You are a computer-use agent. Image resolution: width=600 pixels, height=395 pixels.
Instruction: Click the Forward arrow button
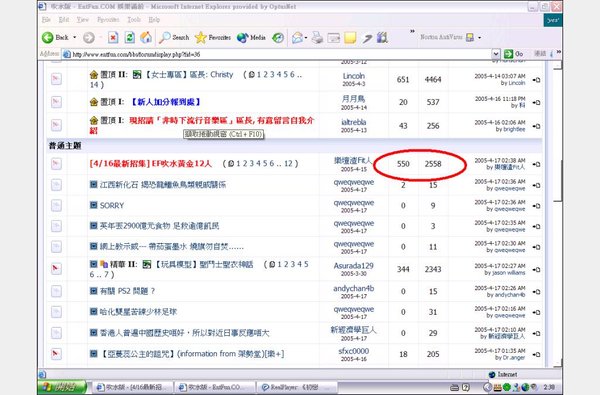pyautogui.click(x=89, y=38)
